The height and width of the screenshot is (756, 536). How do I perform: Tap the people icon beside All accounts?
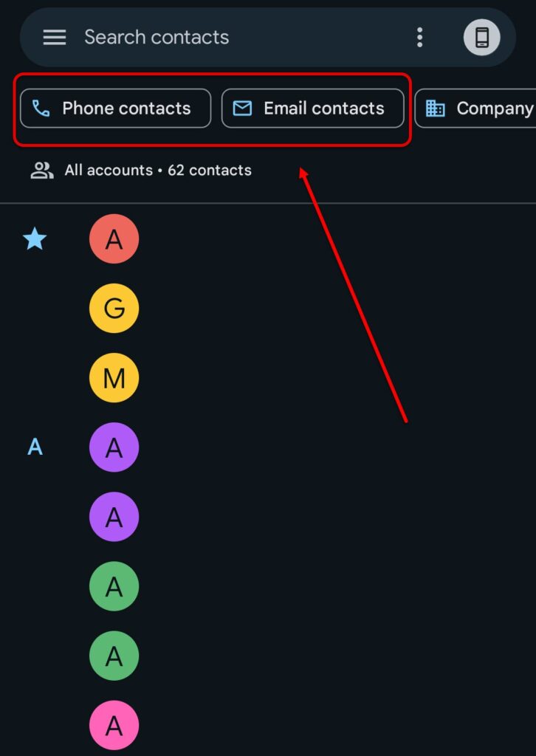(x=42, y=170)
